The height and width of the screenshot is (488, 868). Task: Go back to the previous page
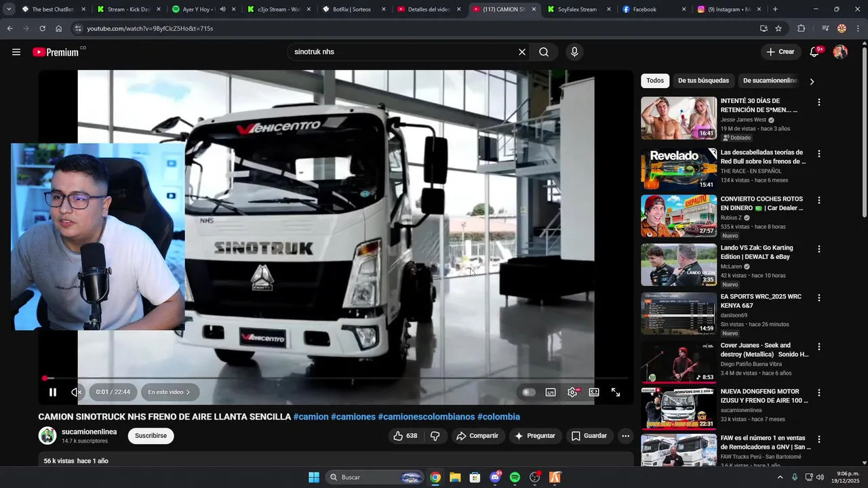(x=9, y=28)
